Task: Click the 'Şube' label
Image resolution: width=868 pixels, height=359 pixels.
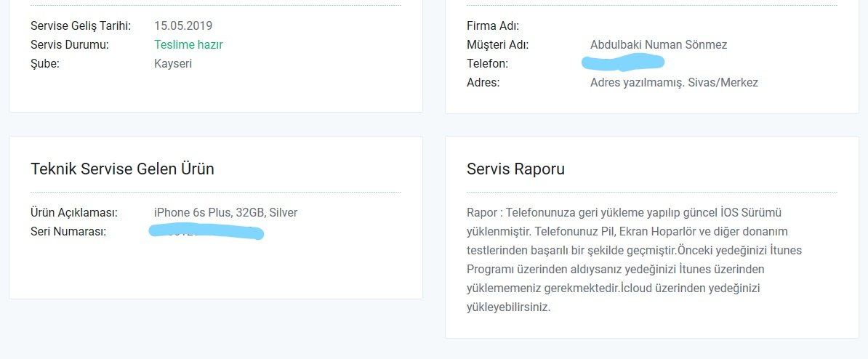Action: click(45, 63)
